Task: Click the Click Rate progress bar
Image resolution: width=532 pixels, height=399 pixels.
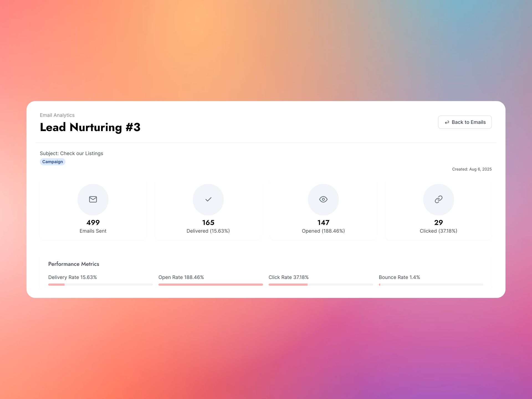Action: (321, 285)
